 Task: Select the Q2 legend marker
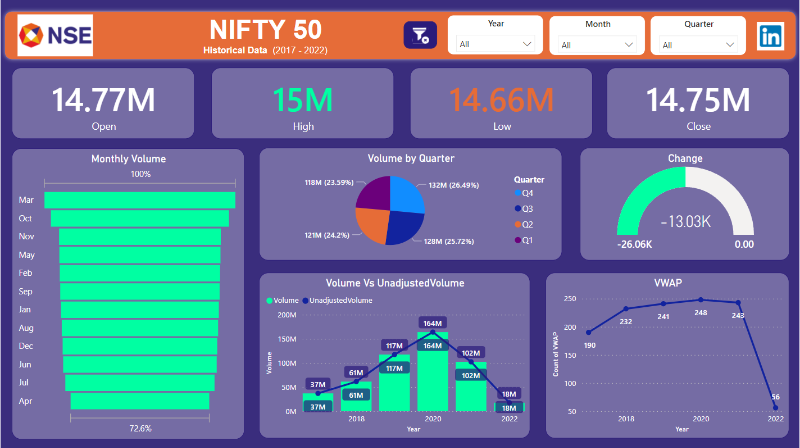point(516,224)
